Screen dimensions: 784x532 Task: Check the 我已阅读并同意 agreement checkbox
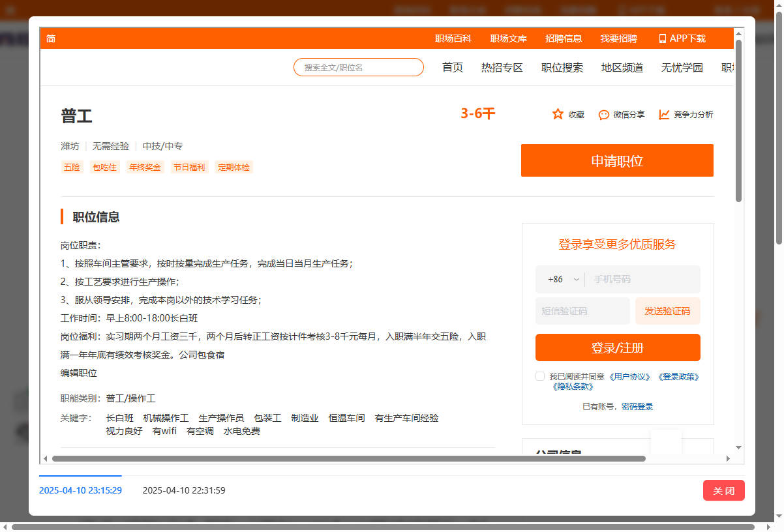tap(540, 376)
